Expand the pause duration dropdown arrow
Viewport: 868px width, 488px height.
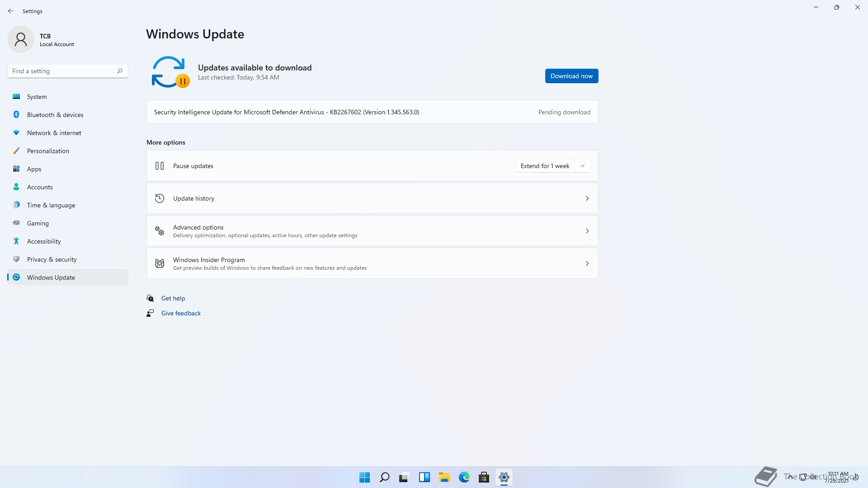(x=583, y=166)
